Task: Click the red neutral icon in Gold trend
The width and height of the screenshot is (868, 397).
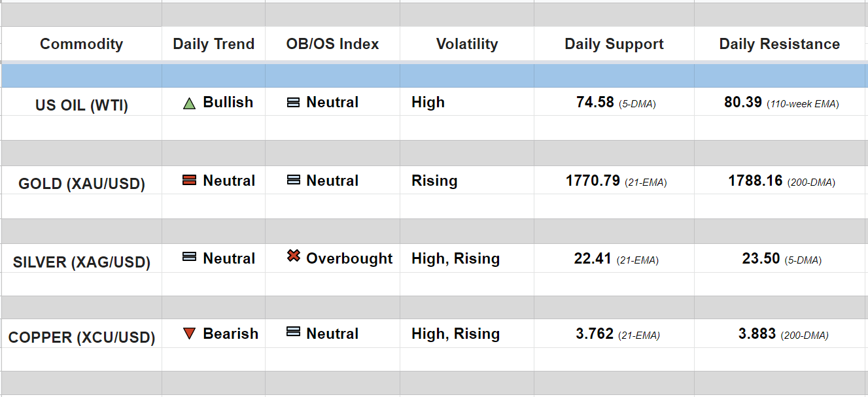Action: pos(190,181)
